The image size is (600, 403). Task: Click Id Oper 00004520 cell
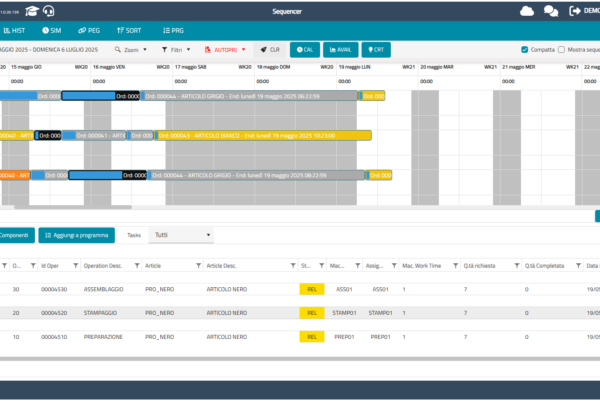coord(54,313)
